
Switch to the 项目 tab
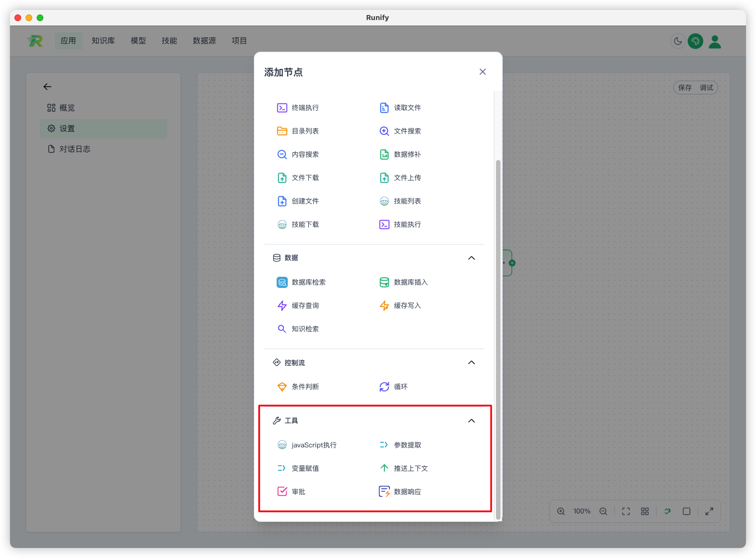(239, 41)
